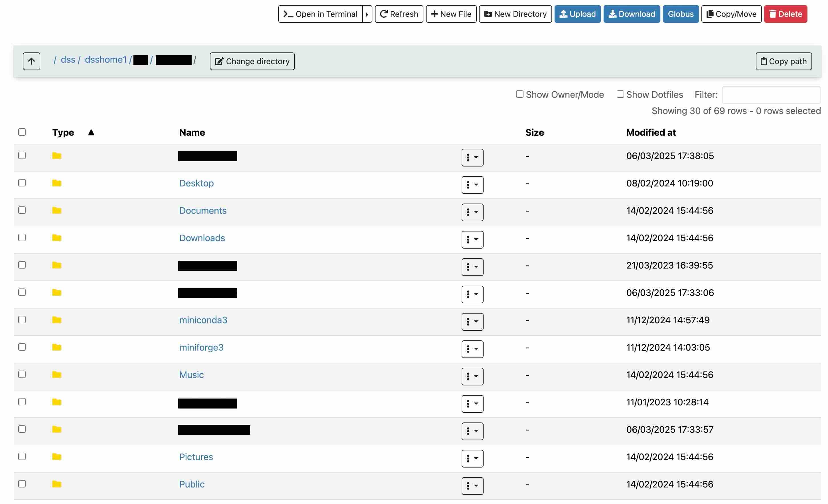Image resolution: width=828 pixels, height=504 pixels.
Task: Sort by the Type column header
Action: 63,132
